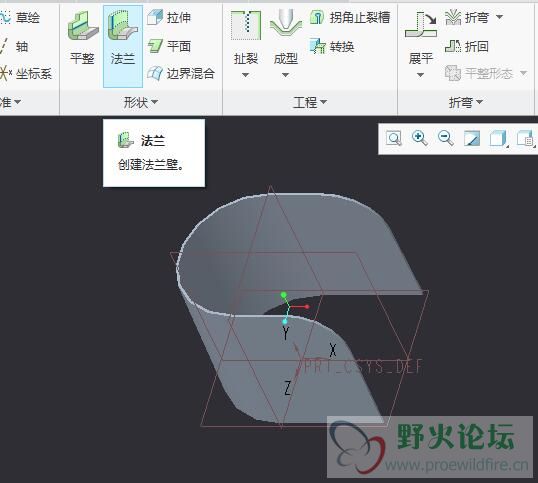Expand the 成型 form dropdown arrow
Viewport: 538px width, 483px height.
[285, 75]
